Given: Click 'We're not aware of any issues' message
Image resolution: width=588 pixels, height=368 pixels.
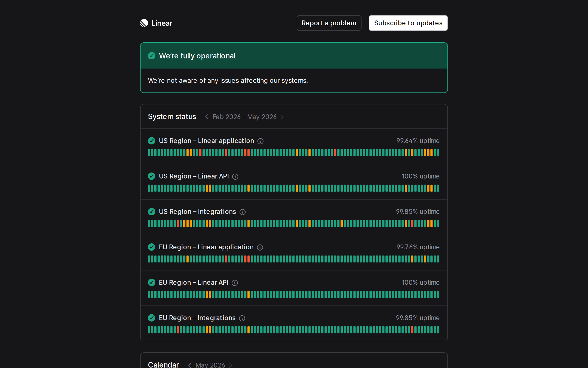Looking at the screenshot, I should tap(228, 80).
